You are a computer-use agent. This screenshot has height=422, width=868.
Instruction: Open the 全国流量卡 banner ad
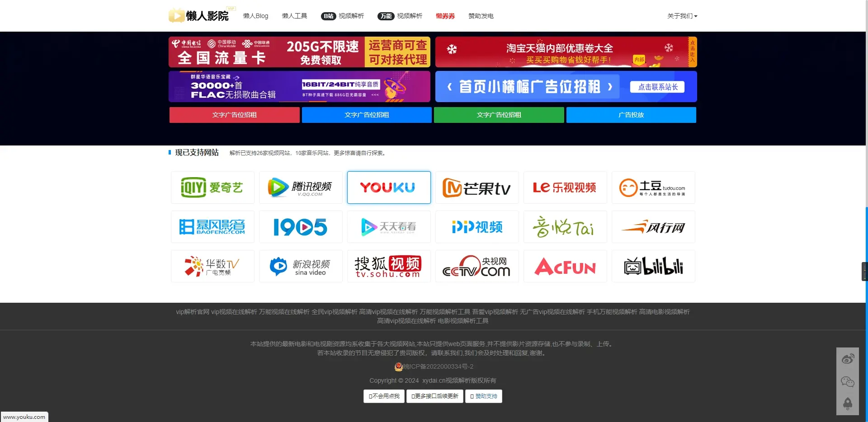(x=299, y=52)
